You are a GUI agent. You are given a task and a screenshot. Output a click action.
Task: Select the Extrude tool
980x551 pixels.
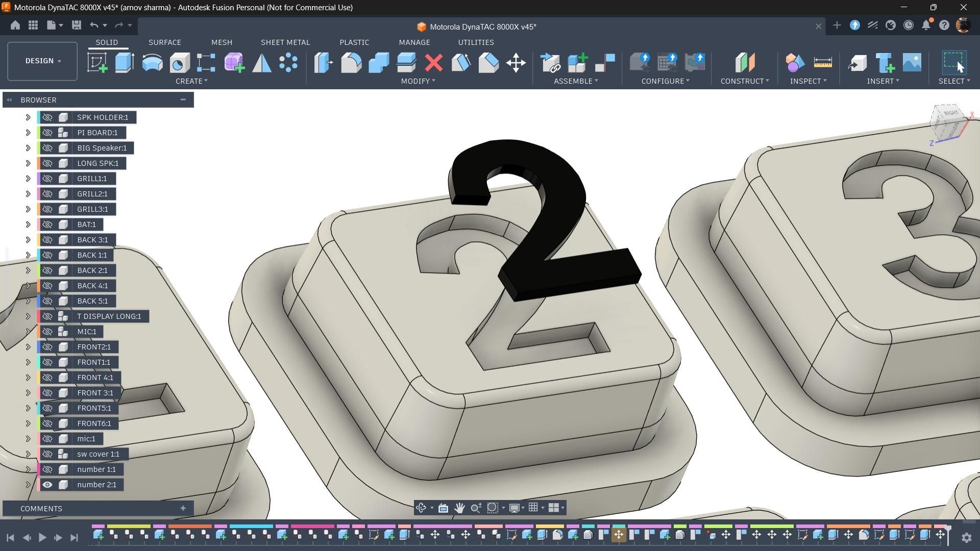(x=125, y=63)
